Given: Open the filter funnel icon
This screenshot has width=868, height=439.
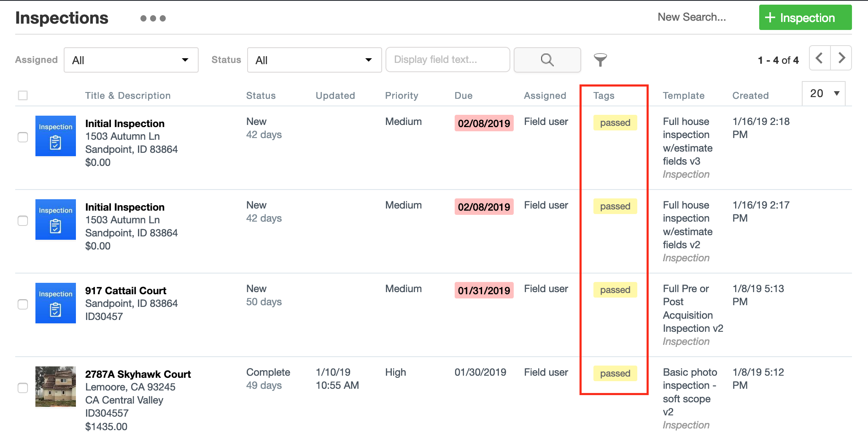Looking at the screenshot, I should coord(601,60).
